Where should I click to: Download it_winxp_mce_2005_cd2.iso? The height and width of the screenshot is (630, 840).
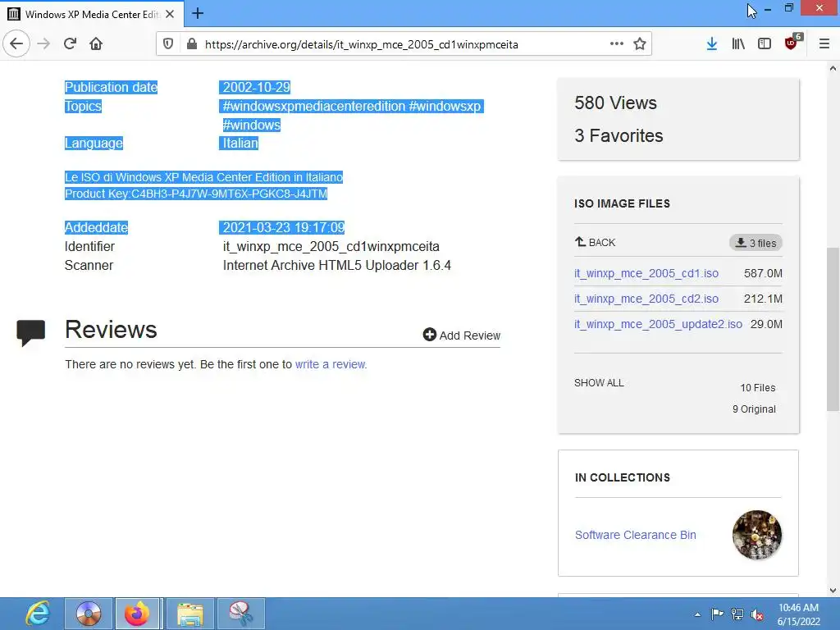646,299
